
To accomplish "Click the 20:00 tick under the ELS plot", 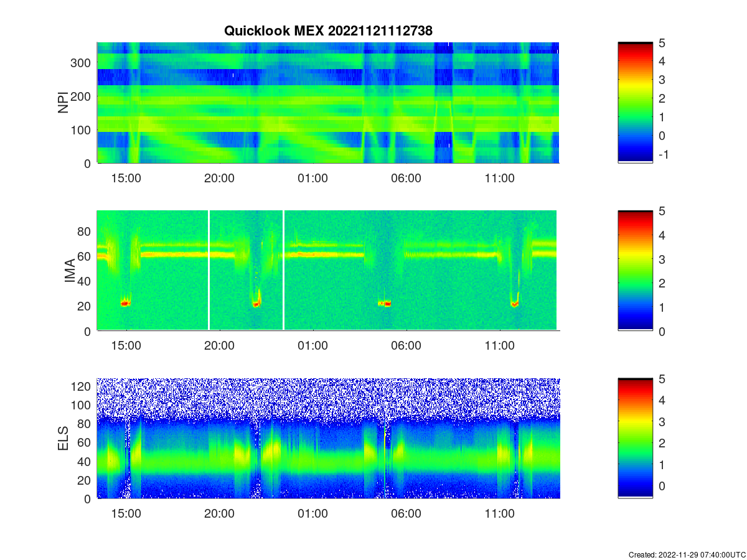I will 220,514.
